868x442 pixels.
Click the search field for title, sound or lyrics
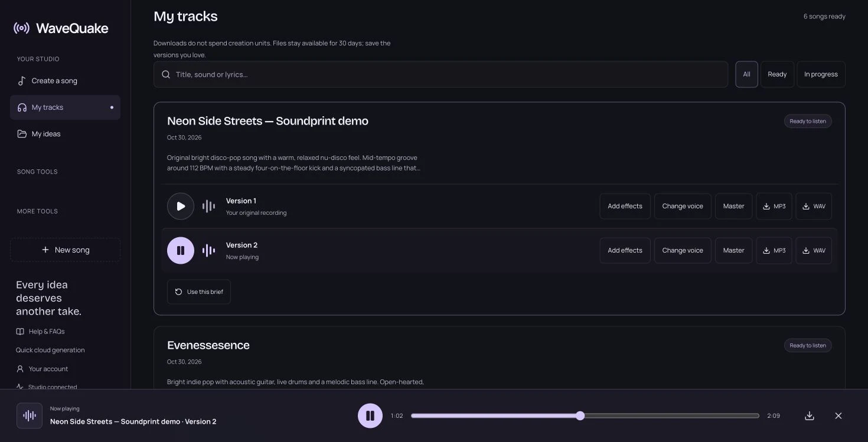(x=440, y=74)
